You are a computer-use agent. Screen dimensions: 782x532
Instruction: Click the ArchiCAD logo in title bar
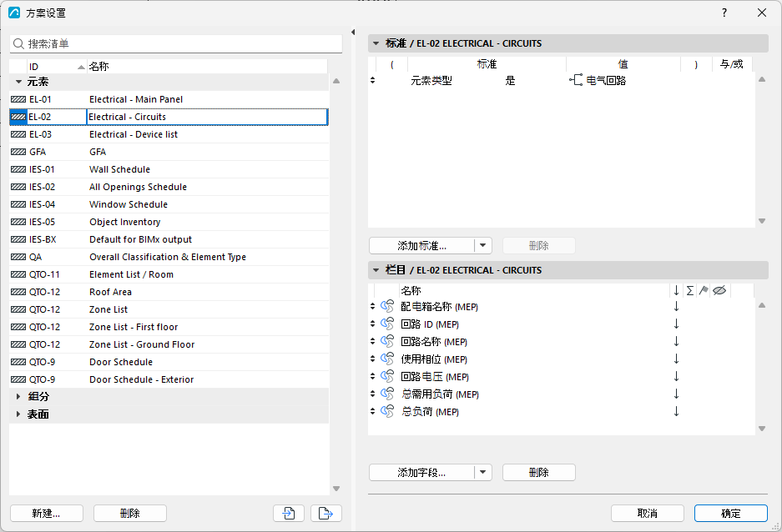14,13
